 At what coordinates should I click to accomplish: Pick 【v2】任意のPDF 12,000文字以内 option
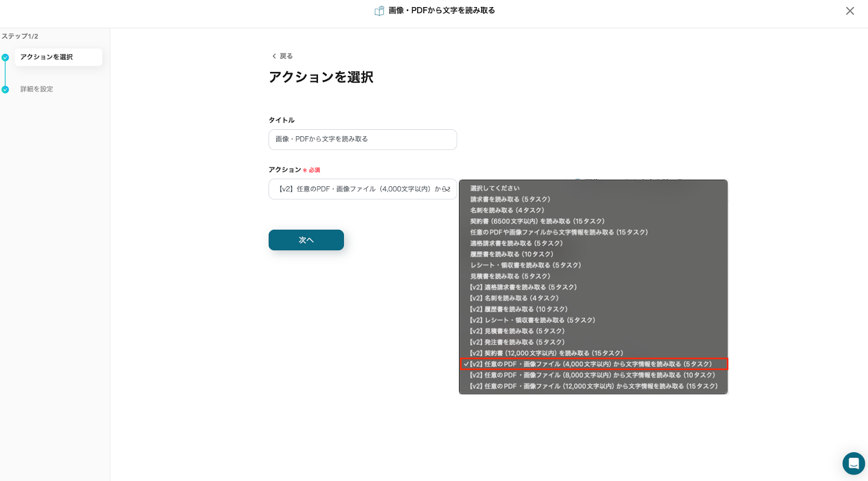pos(593,387)
